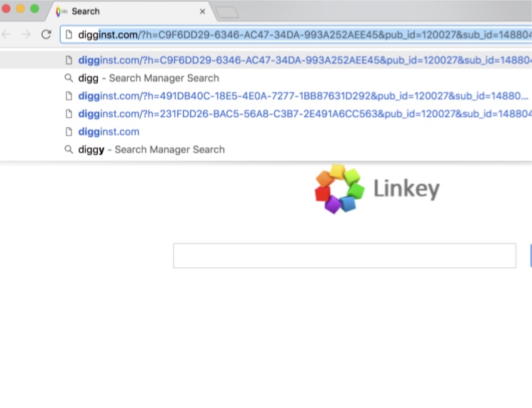The width and height of the screenshot is (532, 408).
Task: Click the page icon beside digginst.com suggestion
Action: pos(69,131)
